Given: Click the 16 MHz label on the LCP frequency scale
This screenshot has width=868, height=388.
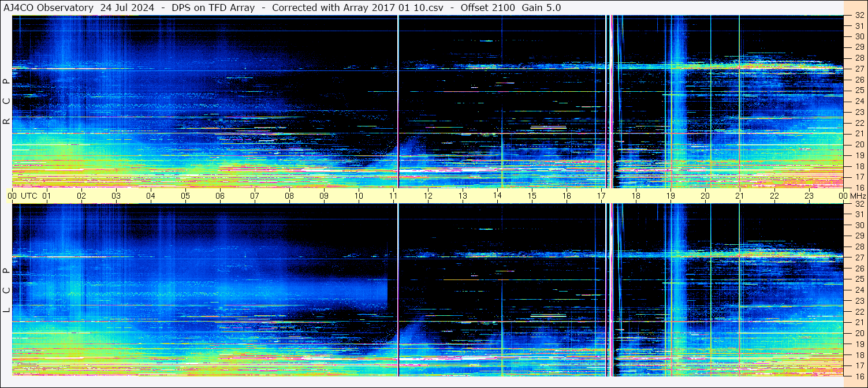Looking at the screenshot, I should pyautogui.click(x=859, y=375).
